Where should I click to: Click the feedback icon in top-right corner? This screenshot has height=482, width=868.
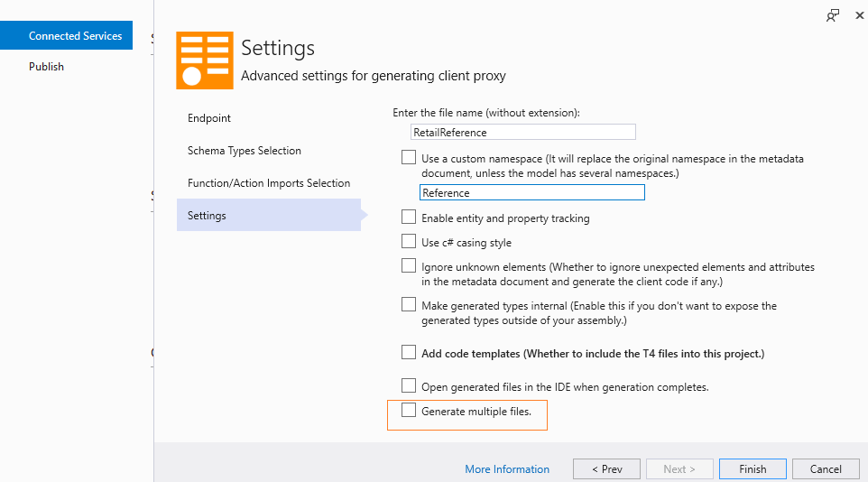tap(833, 15)
